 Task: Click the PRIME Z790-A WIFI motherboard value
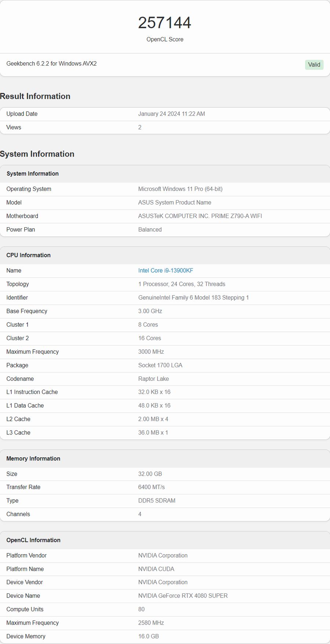[x=200, y=216]
